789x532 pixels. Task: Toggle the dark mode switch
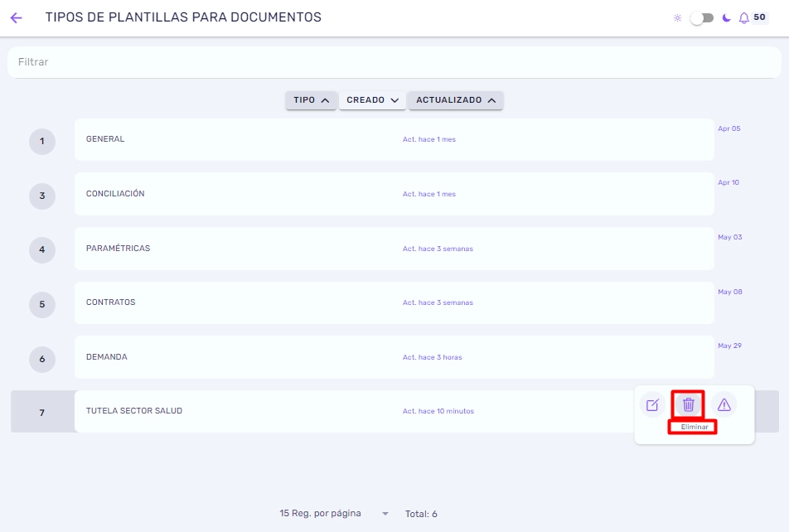(x=702, y=18)
